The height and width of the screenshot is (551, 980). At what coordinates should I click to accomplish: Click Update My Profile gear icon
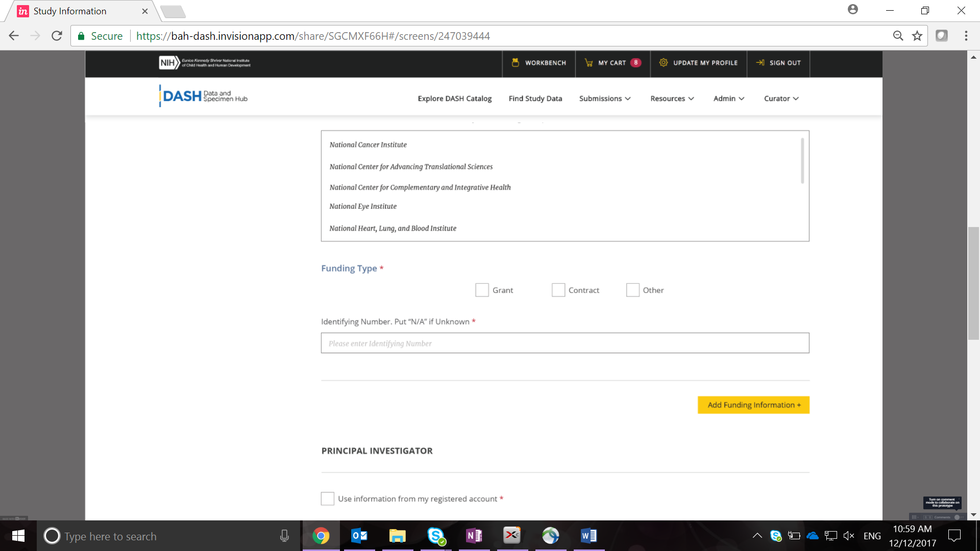tap(663, 63)
